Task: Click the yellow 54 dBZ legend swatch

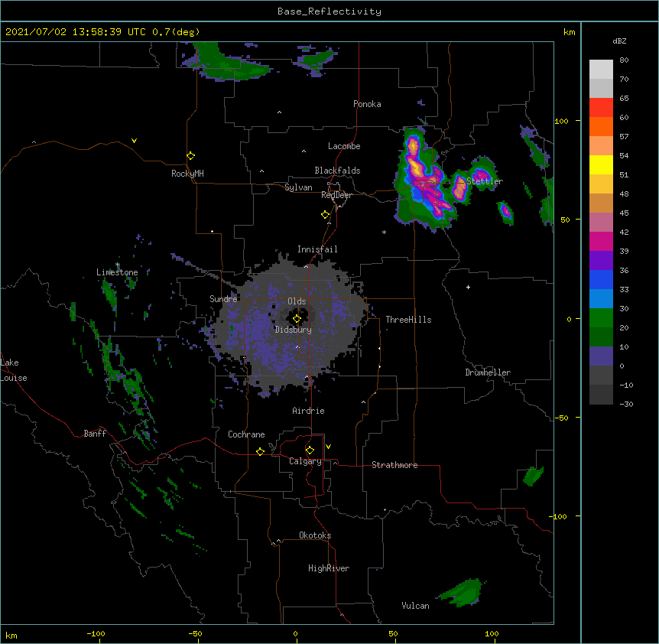Action: click(x=601, y=164)
